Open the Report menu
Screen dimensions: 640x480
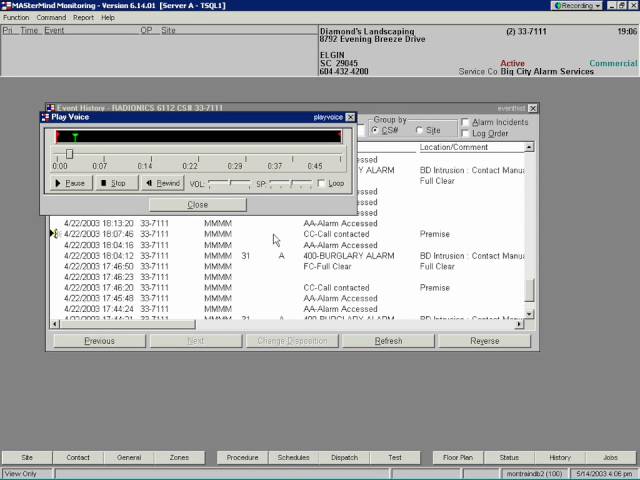(x=83, y=18)
